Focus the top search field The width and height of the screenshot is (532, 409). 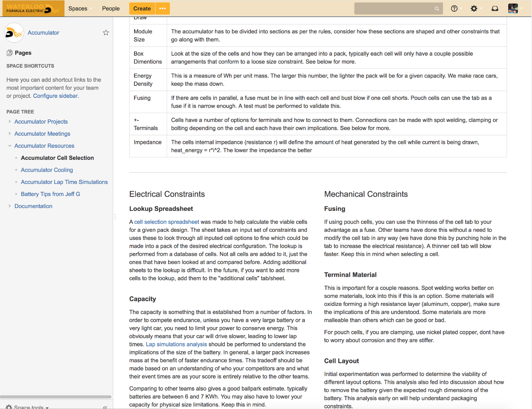398,9
